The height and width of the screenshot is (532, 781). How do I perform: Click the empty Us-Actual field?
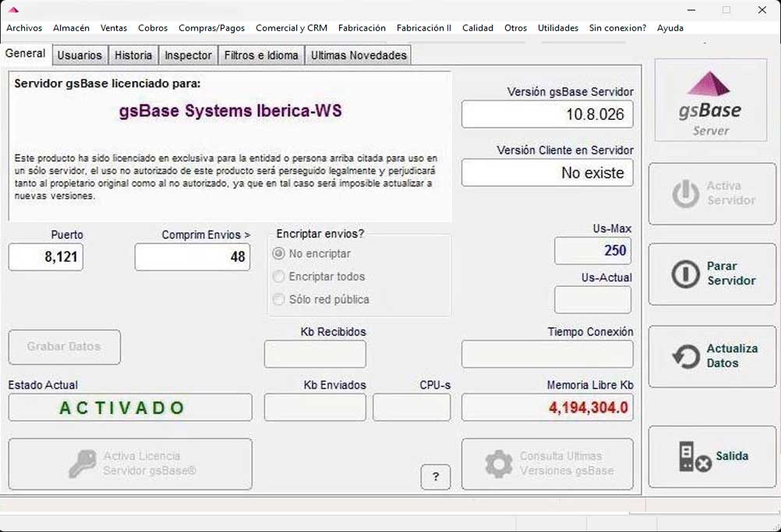coord(592,300)
